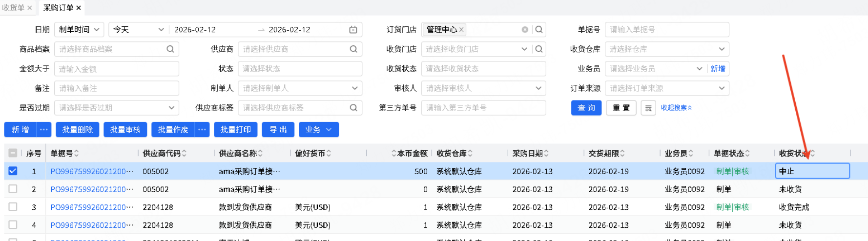This screenshot has width=868, height=241.
Task: Click the 单据号 input field
Action: point(666,30)
